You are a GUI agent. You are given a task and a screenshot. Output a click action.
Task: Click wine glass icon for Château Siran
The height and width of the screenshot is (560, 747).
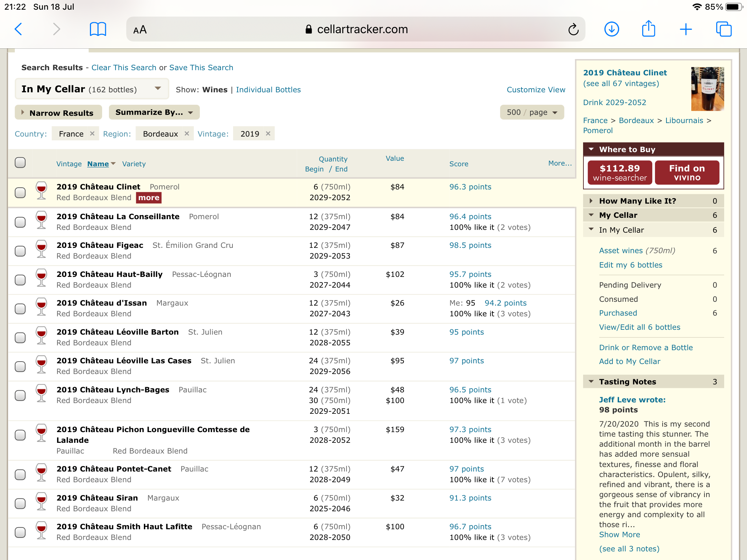(x=41, y=502)
